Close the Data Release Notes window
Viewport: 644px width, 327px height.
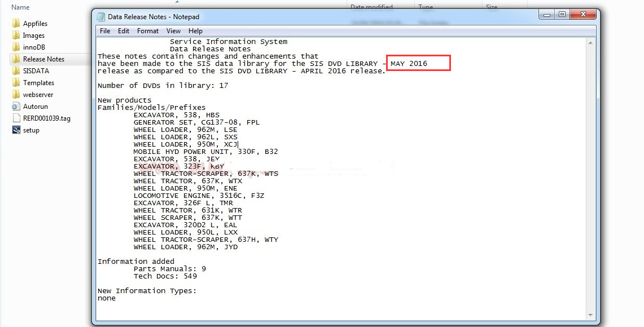[x=583, y=15]
